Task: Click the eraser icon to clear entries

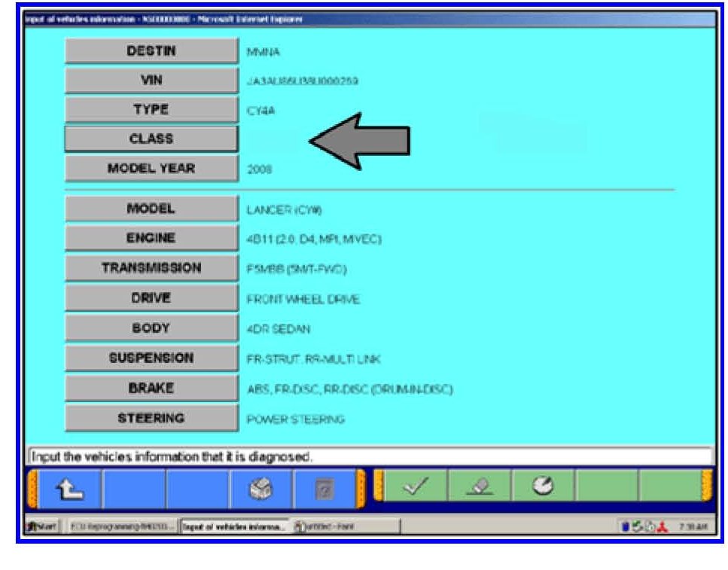Action: click(480, 487)
